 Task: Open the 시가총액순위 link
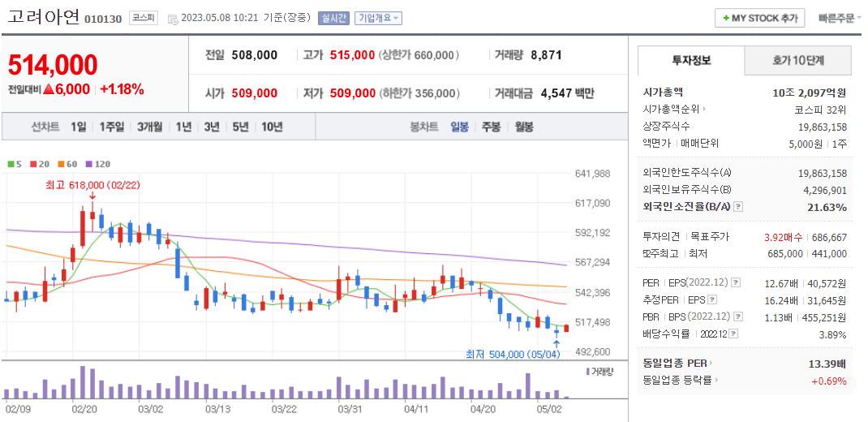[674, 109]
